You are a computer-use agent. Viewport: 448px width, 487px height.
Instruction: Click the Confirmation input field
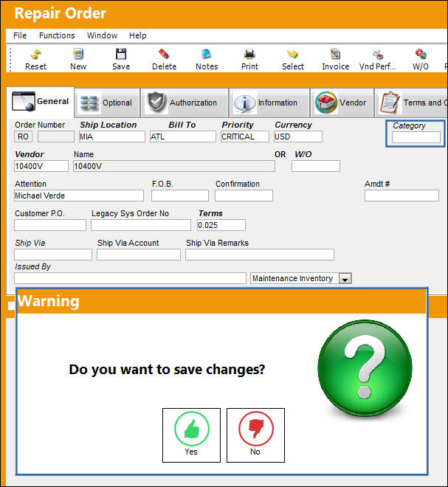click(244, 196)
